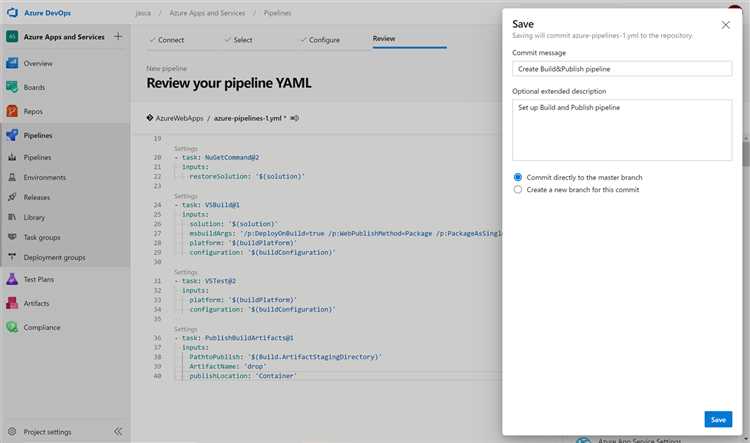This screenshot has width=750, height=443.
Task: Open the Repos sidebar icon
Action: [12, 111]
